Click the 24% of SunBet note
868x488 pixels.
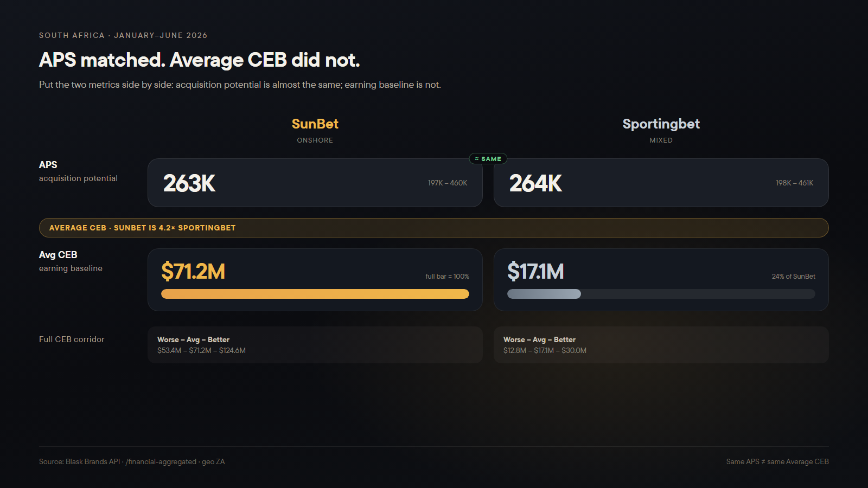[x=794, y=277]
